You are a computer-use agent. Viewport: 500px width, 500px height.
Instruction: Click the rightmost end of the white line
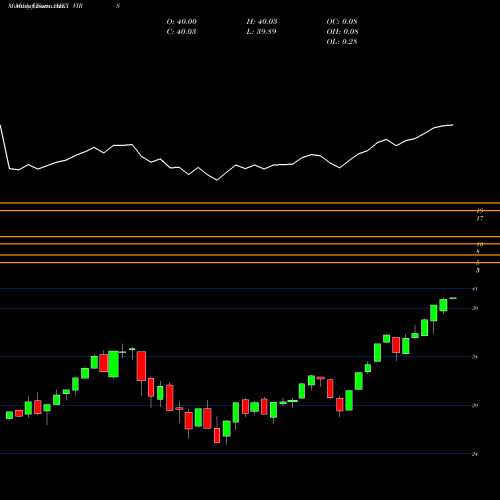(x=453, y=125)
